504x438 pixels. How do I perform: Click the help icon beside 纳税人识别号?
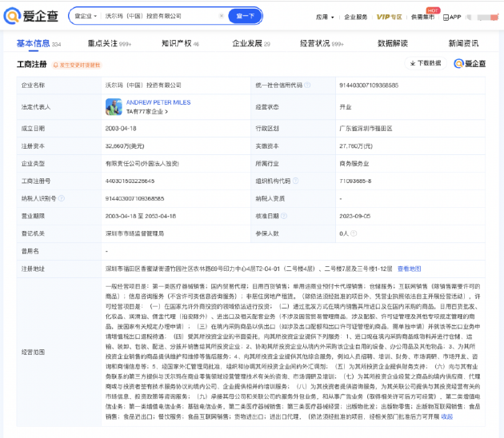[62, 198]
